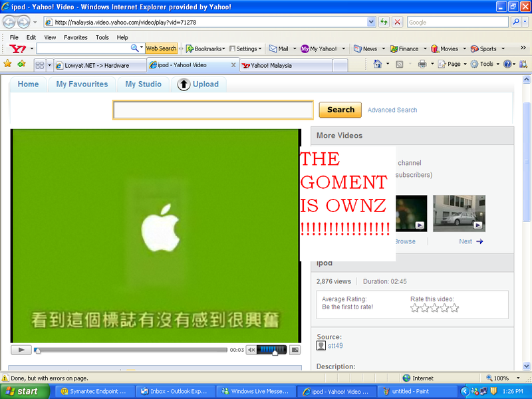Open the RSS feeds icon

pos(399,65)
